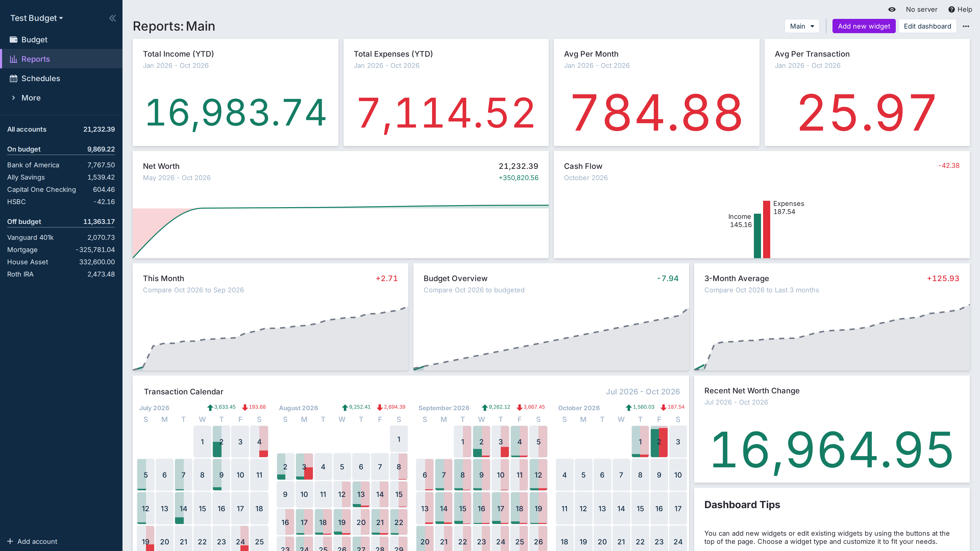Open the Budget wallet icon

14,40
